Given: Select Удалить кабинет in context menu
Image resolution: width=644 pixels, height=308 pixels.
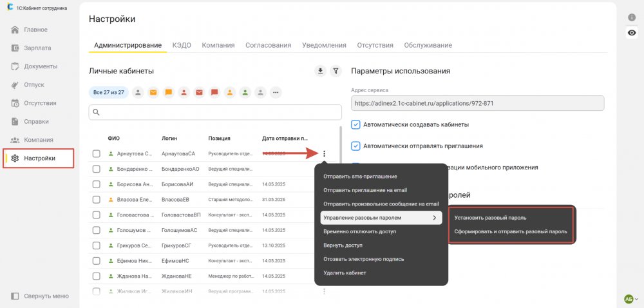Looking at the screenshot, I should (345, 273).
